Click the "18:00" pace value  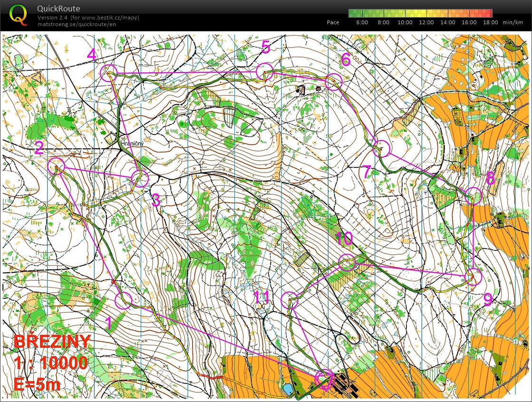490,22
